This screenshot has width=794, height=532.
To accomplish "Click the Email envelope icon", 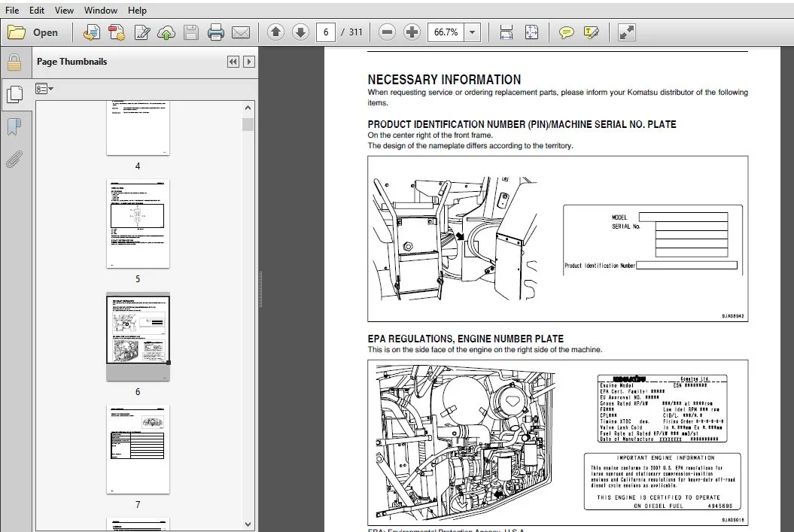I will 241,32.
